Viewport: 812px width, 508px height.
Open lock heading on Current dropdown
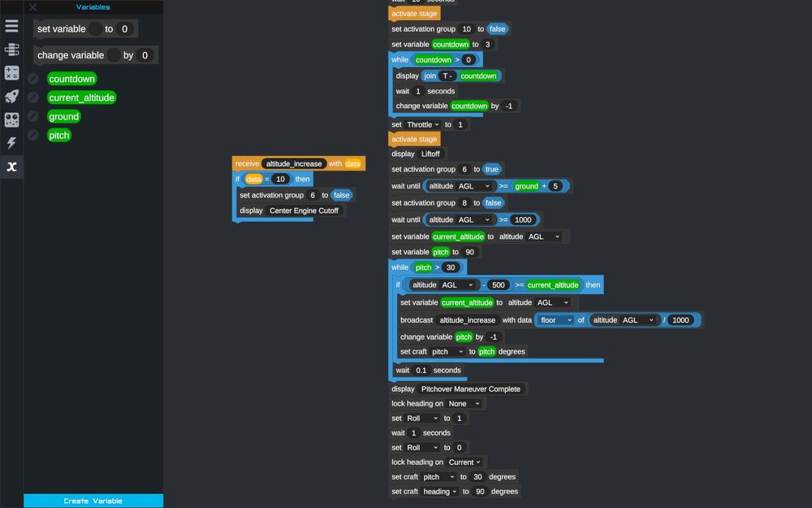point(464,462)
